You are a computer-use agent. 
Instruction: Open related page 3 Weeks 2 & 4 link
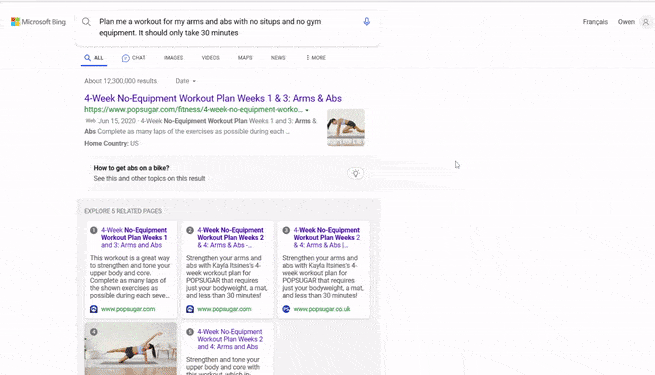coord(326,238)
